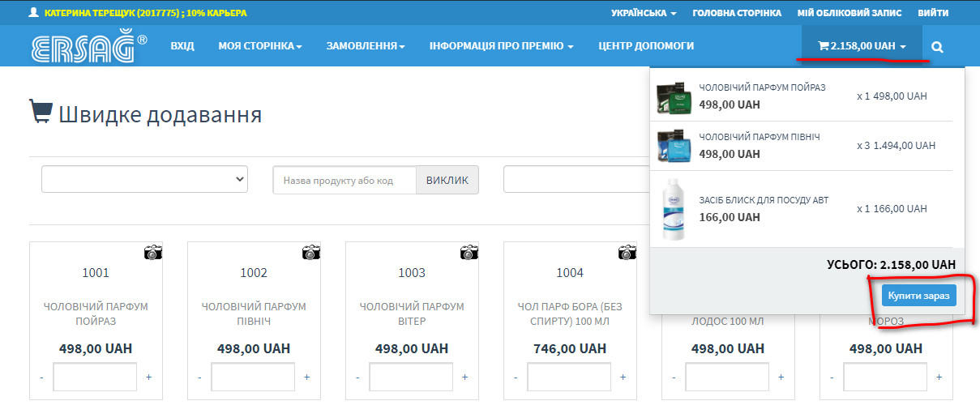Click the product name or code field
This screenshot has height=418, width=980.
pos(344,180)
